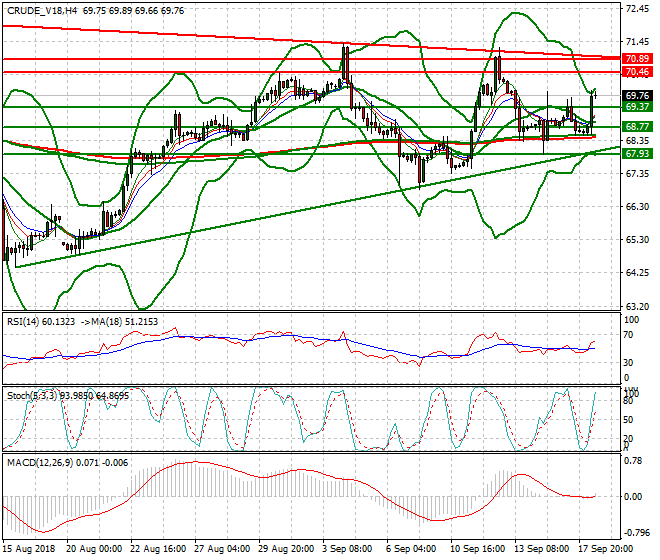
Task: Select the 67.93 green level label
Action: (x=637, y=154)
